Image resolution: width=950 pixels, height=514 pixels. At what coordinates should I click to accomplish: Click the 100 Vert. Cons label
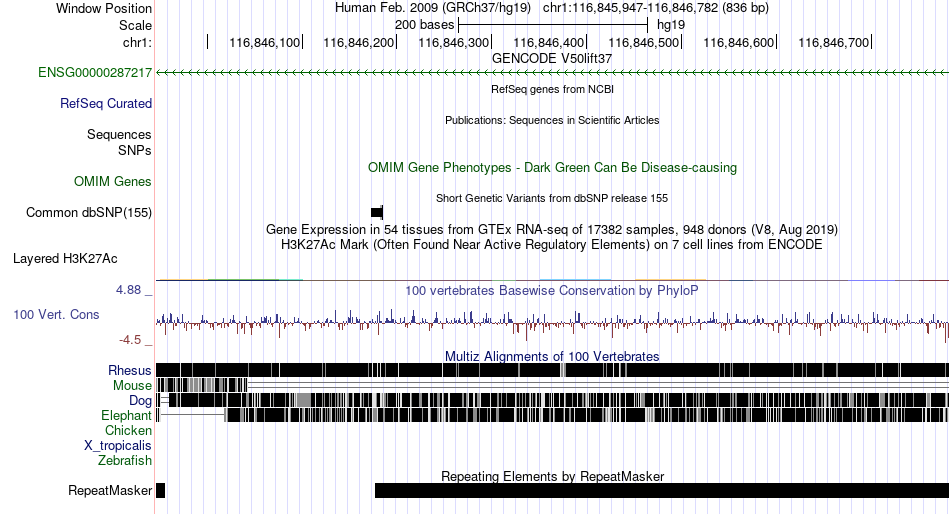point(56,315)
